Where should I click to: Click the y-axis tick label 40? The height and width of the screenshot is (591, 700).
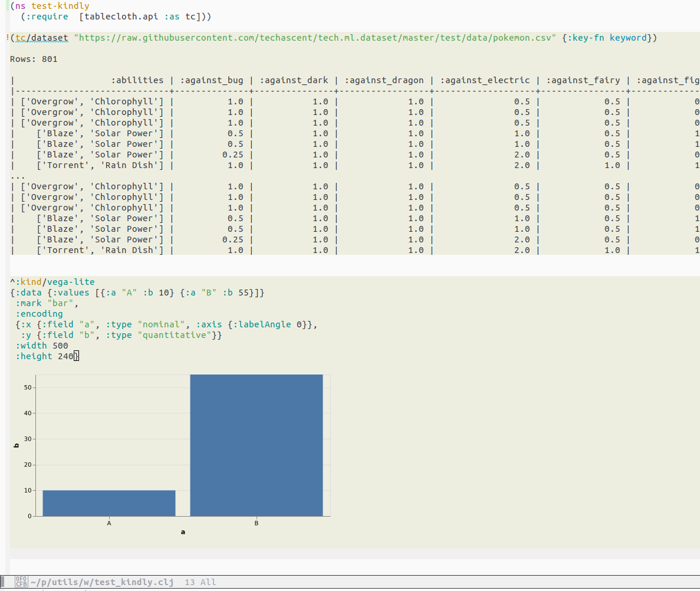(28, 413)
